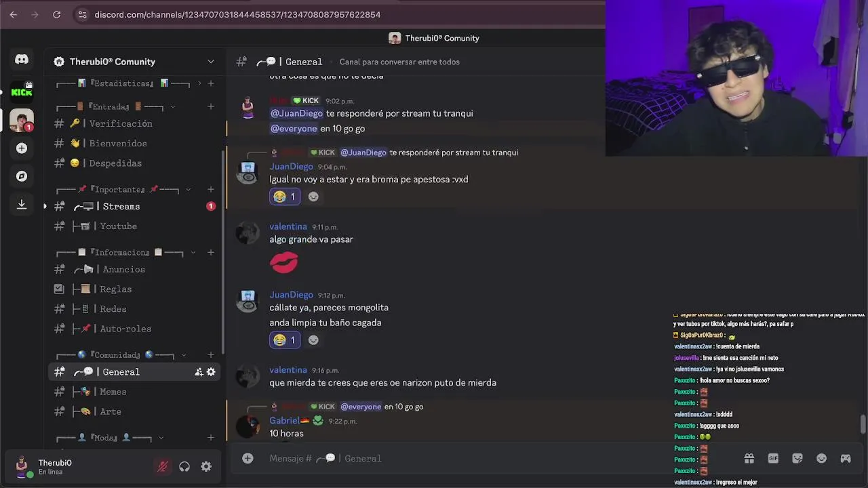This screenshot has width=868, height=488.
Task: Reload page in browser toolbar
Action: tap(56, 14)
